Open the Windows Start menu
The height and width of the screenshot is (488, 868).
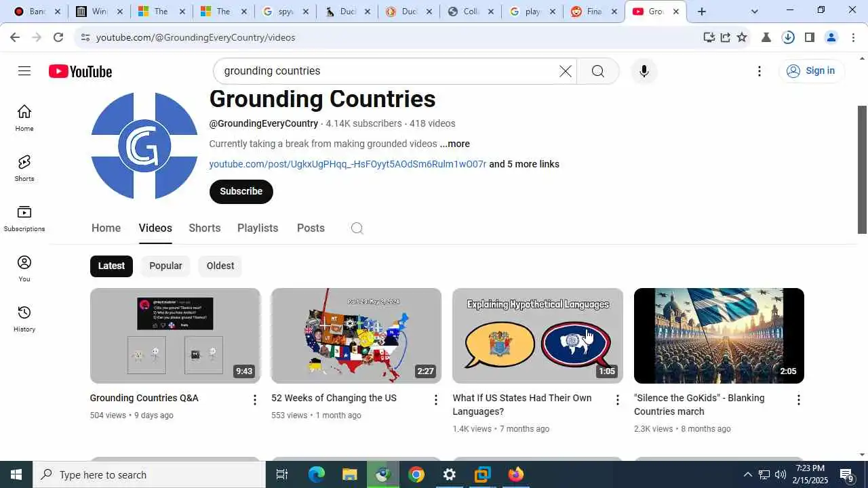click(16, 474)
